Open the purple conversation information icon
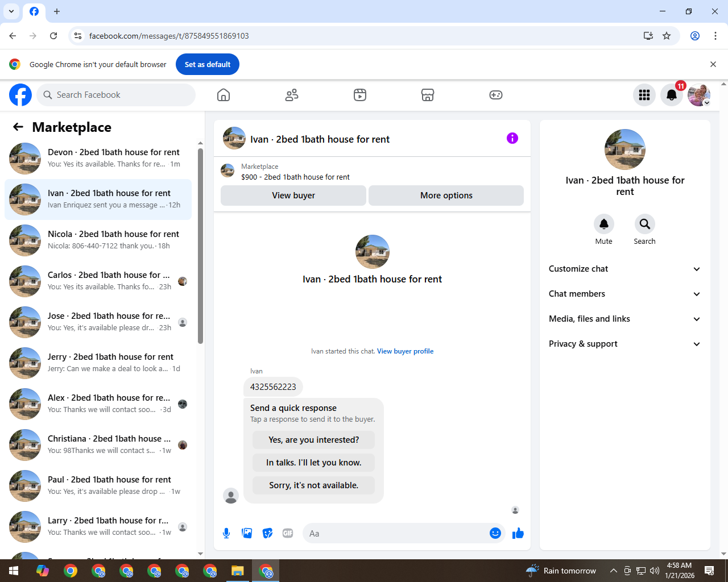 [512, 138]
